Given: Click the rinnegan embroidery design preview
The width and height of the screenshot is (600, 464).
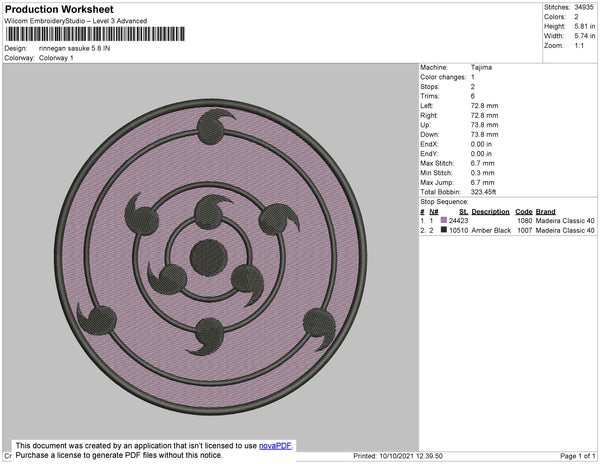Looking at the screenshot, I should (210, 257).
